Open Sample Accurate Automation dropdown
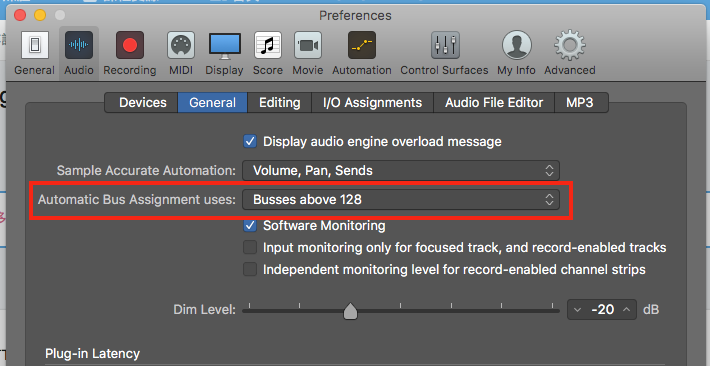The image size is (710, 366). [401, 171]
